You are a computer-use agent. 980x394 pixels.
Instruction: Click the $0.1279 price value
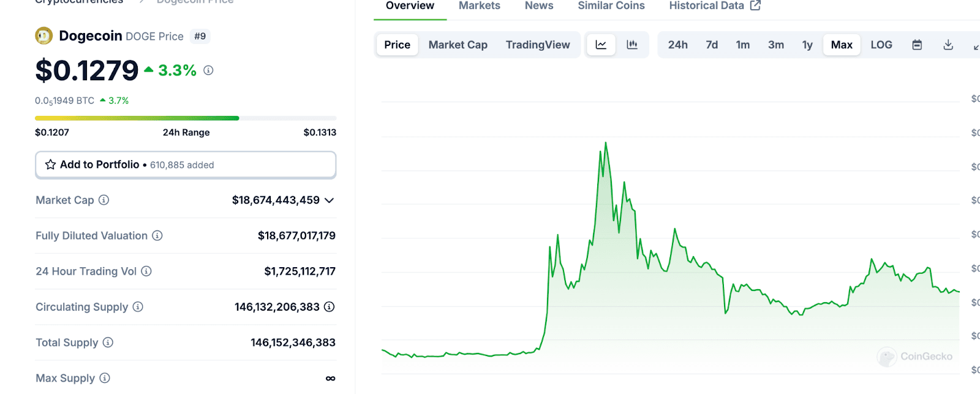click(x=87, y=70)
